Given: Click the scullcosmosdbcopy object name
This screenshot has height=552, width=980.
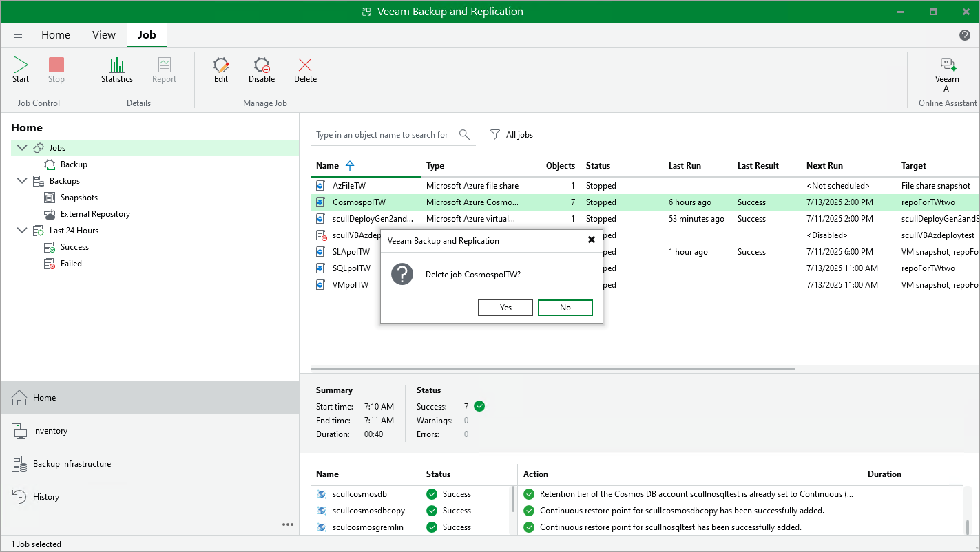Looking at the screenshot, I should 368,511.
